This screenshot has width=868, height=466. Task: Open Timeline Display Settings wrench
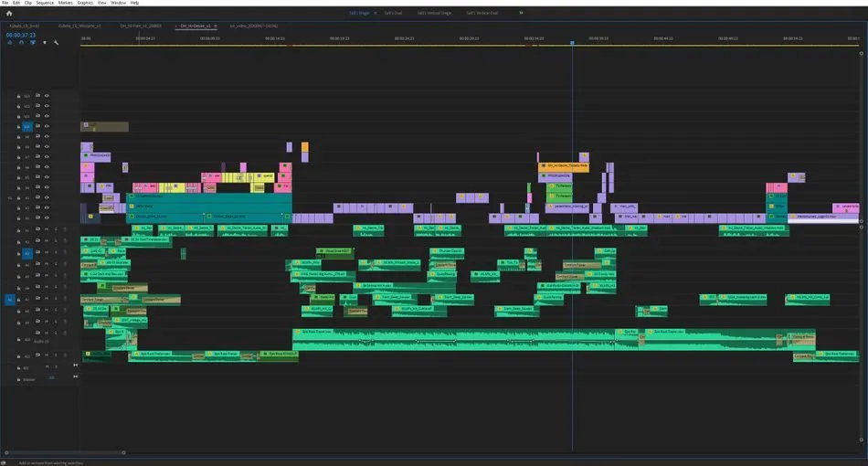(x=56, y=42)
